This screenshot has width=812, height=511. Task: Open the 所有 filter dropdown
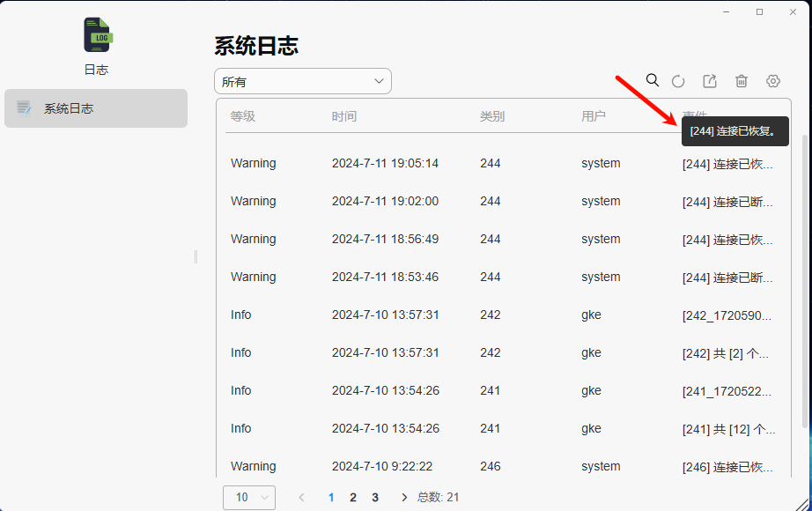click(x=303, y=81)
